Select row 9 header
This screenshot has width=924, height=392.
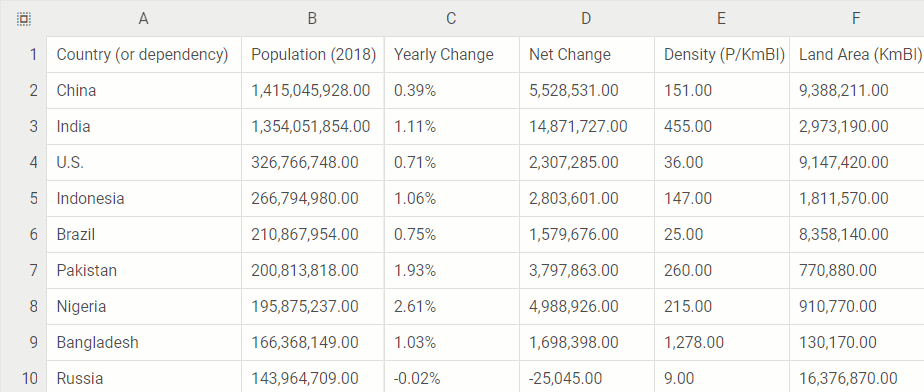pyautogui.click(x=24, y=342)
